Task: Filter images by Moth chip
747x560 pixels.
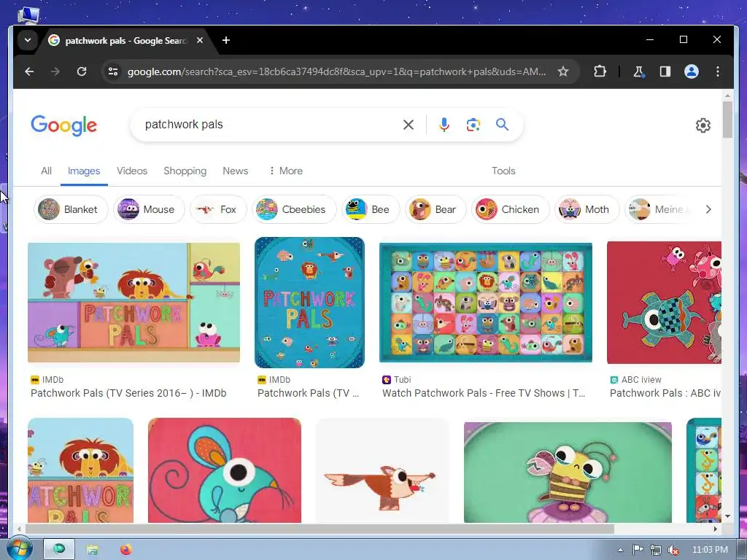Action: click(587, 209)
